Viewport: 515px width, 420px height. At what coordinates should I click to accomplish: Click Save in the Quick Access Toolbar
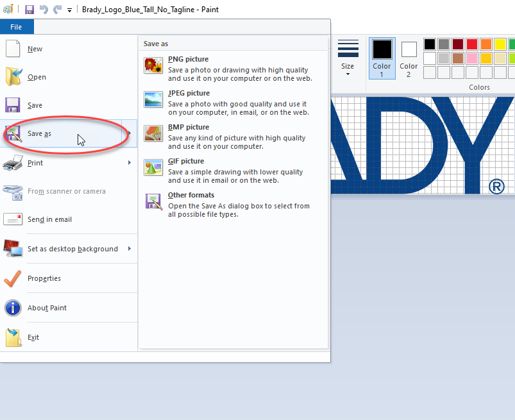(x=29, y=9)
